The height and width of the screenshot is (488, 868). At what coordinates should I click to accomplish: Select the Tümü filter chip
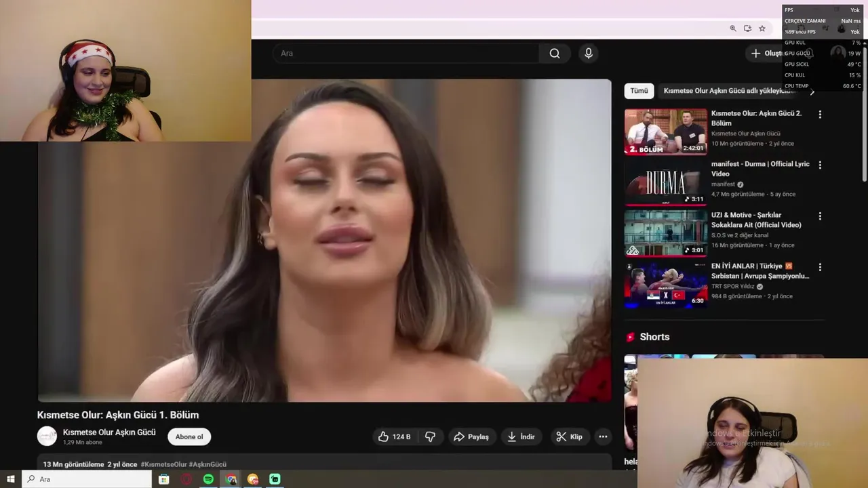[639, 91]
